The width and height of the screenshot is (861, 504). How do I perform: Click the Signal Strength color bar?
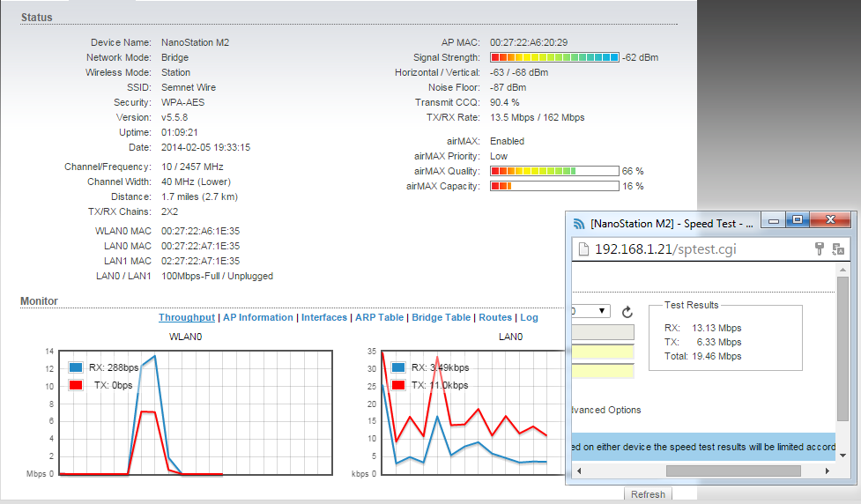(x=554, y=57)
